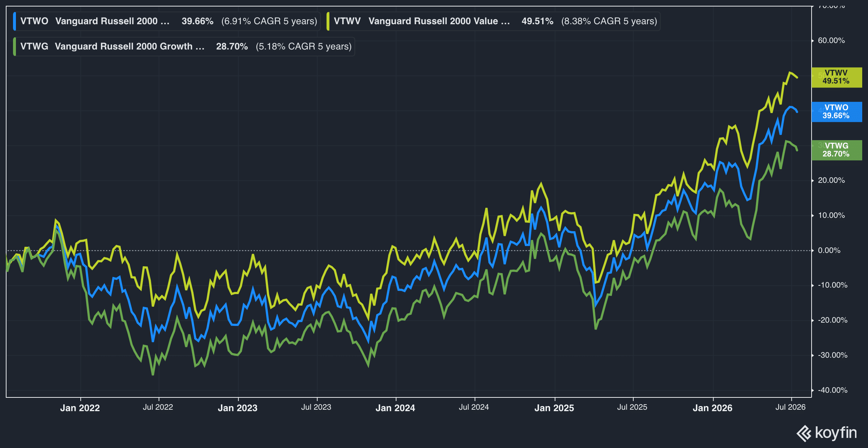Screen dimensions: 868x448
Task: Select the VTWV ticker in the legend
Action: click(x=347, y=21)
